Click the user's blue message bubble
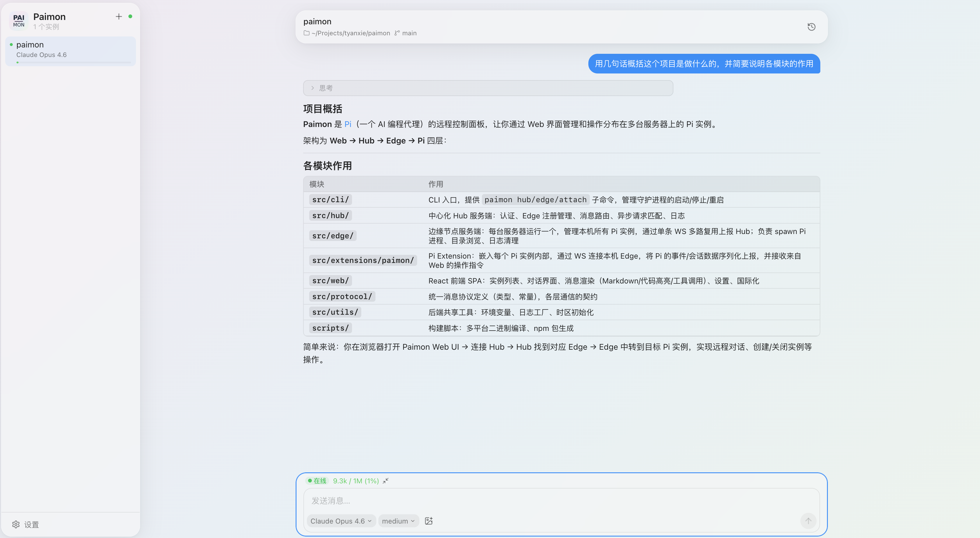 (704, 64)
